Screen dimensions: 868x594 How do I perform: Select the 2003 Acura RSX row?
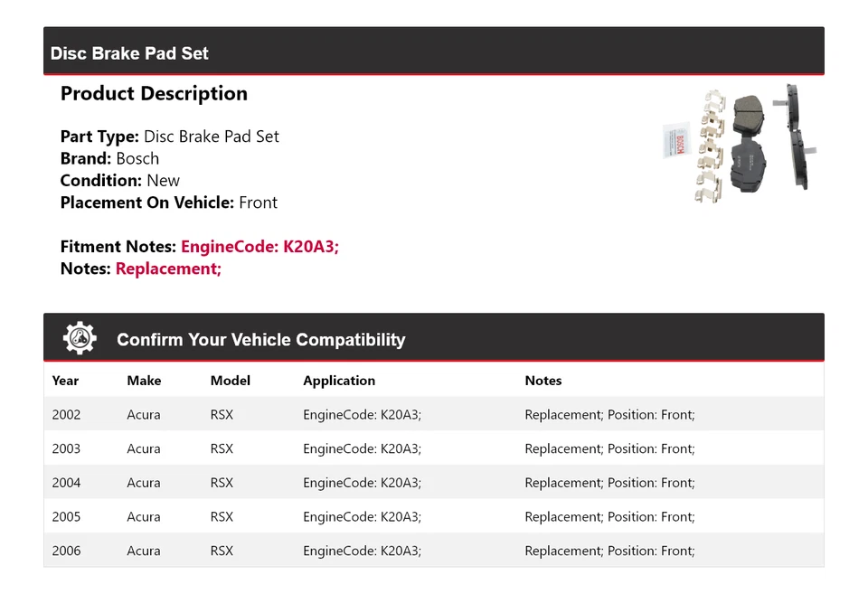click(433, 448)
